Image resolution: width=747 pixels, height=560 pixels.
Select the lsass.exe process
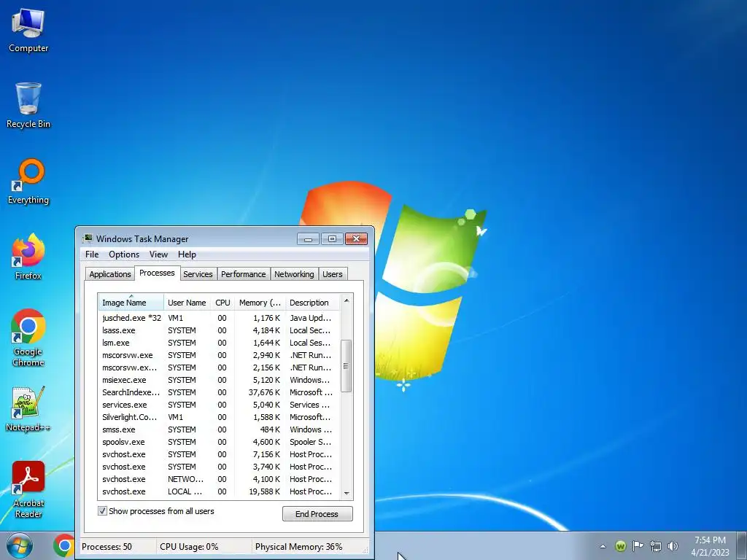tap(219, 330)
